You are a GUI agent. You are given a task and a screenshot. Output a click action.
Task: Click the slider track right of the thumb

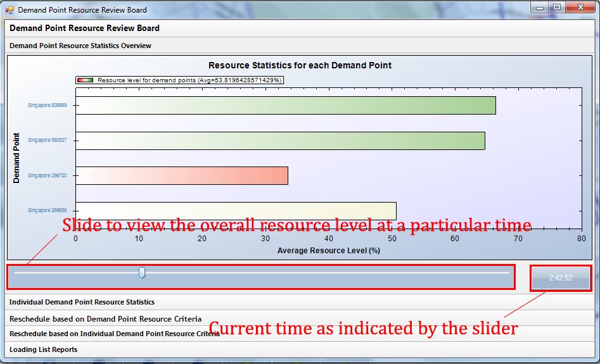click(x=327, y=273)
